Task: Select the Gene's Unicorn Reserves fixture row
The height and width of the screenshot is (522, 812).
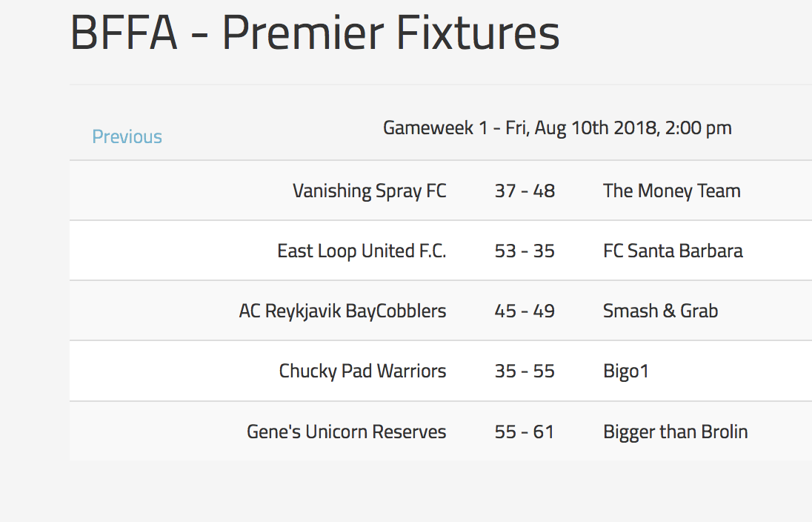Action: click(441, 432)
